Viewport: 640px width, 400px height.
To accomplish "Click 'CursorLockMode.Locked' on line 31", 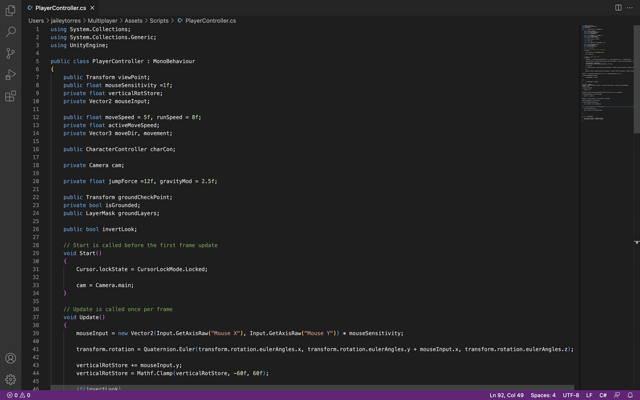I will pyautogui.click(x=171, y=269).
